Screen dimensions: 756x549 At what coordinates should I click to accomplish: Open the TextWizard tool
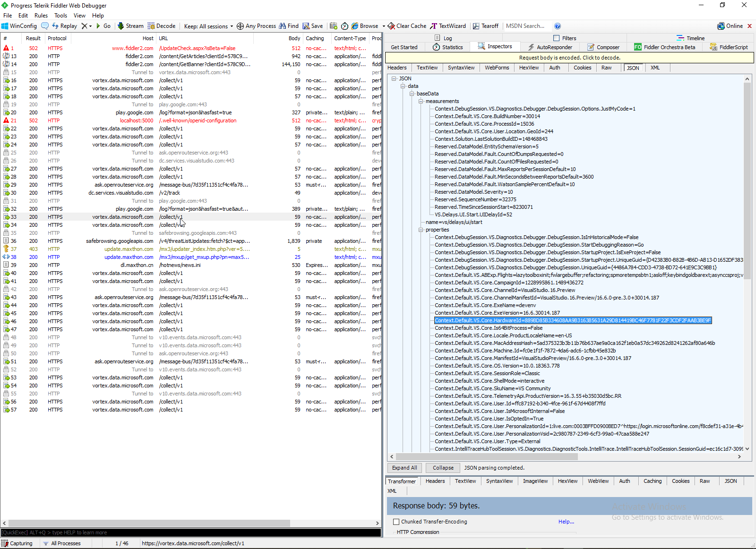pyautogui.click(x=448, y=26)
